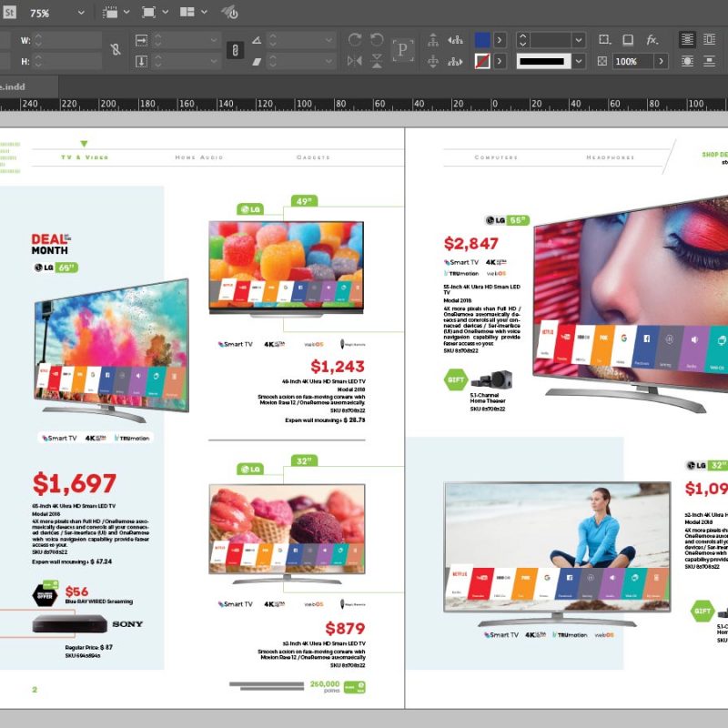Open the stroke weight dropdown

[579, 40]
